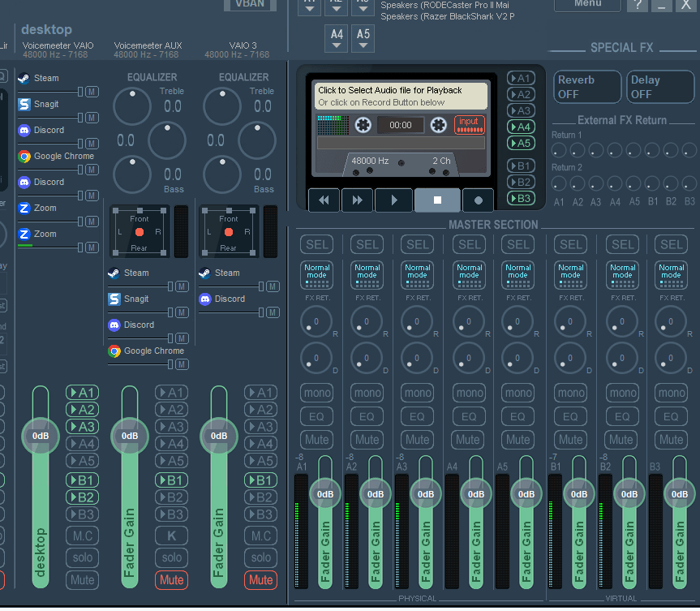This screenshot has height=611, width=700.
Task: Toggle cassette output to B3
Action: point(521,199)
